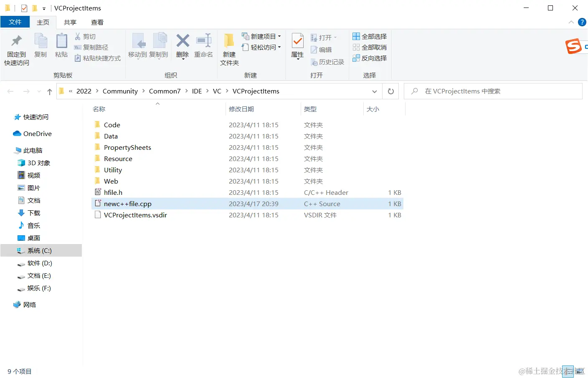Select all items with 全部选择
The image size is (588, 378).
pos(370,37)
